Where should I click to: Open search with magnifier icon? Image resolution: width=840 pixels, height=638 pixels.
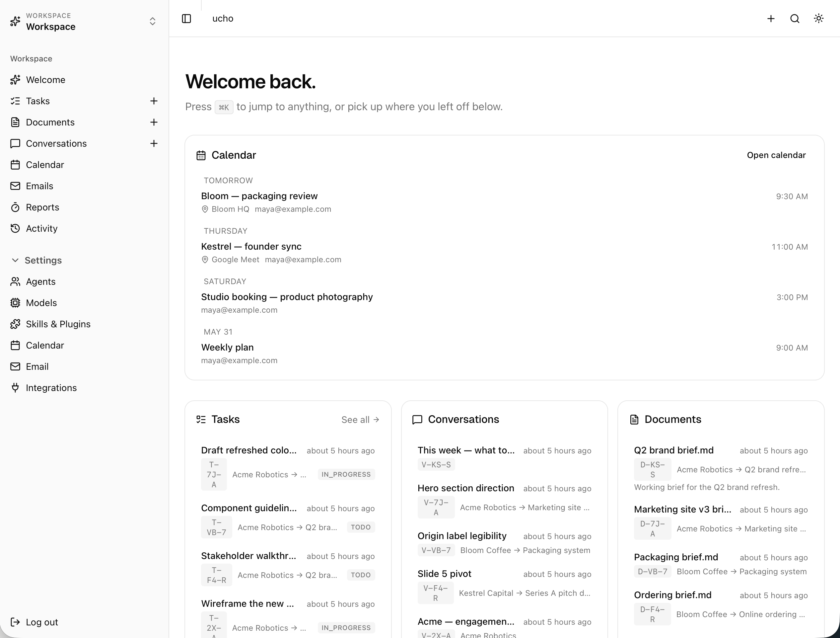tap(795, 19)
